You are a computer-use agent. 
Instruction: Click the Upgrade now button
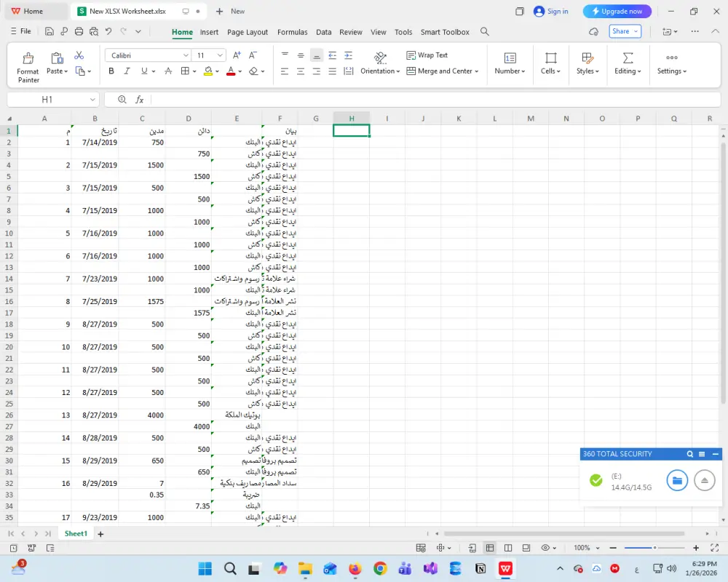pos(617,11)
